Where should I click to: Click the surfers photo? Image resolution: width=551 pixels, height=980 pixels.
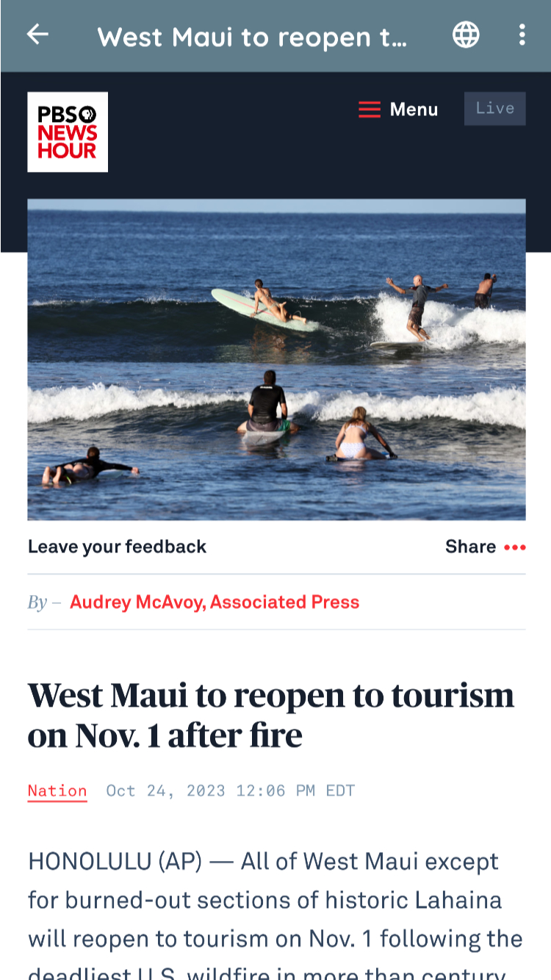(x=276, y=360)
